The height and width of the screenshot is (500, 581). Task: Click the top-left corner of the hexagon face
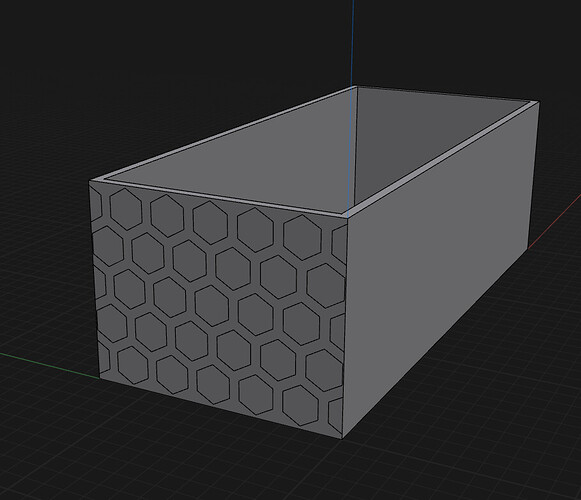pyautogui.click(x=89, y=181)
